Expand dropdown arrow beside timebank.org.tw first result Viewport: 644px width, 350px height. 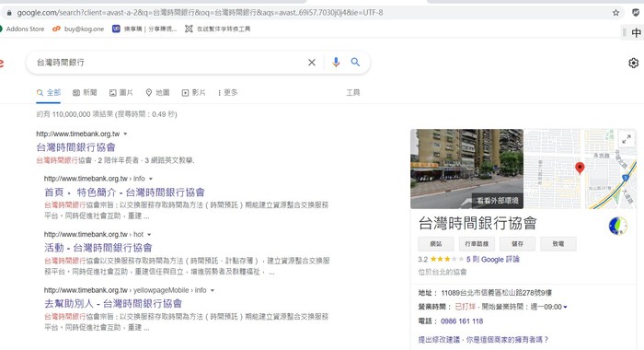point(125,134)
